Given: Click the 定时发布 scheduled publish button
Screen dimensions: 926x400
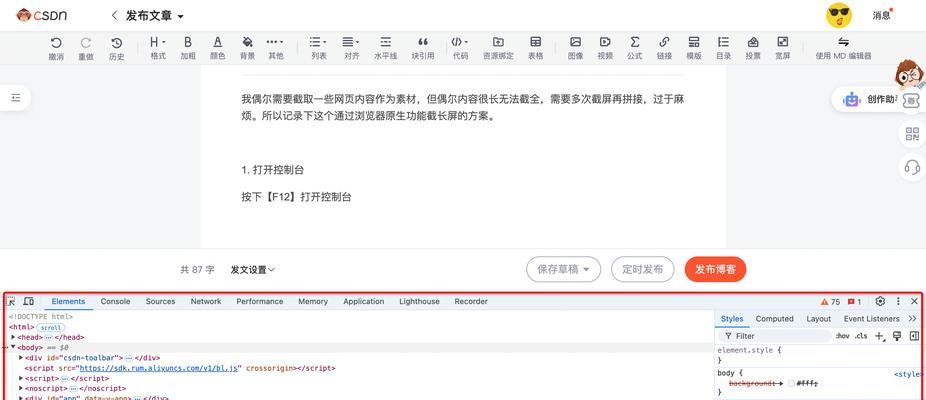Looking at the screenshot, I should pos(643,269).
